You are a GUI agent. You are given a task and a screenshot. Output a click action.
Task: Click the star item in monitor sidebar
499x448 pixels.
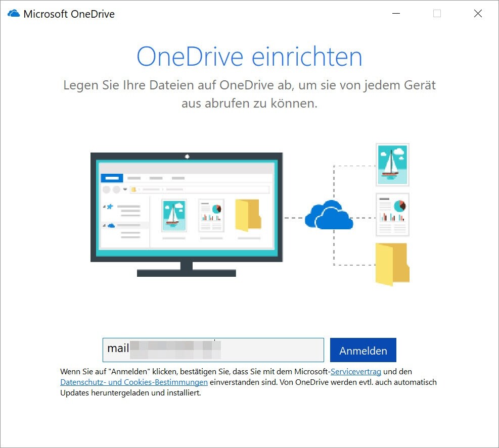coord(111,206)
